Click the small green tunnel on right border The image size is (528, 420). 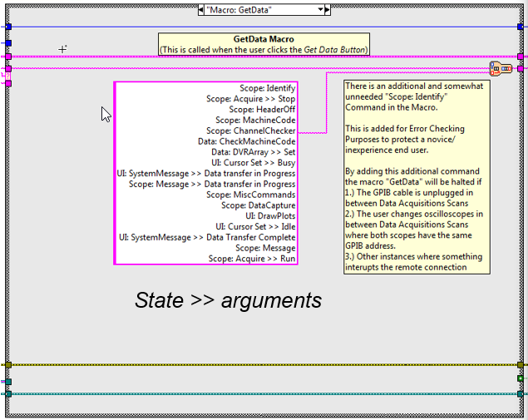click(x=521, y=378)
